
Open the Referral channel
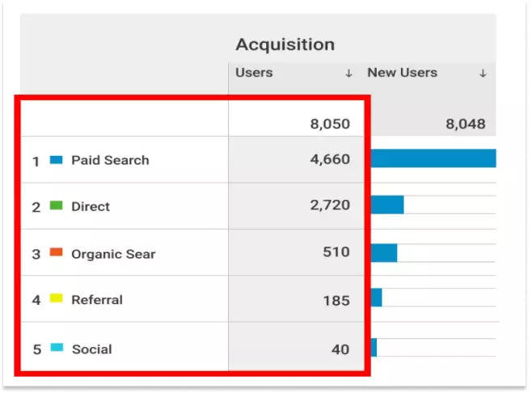point(97,299)
